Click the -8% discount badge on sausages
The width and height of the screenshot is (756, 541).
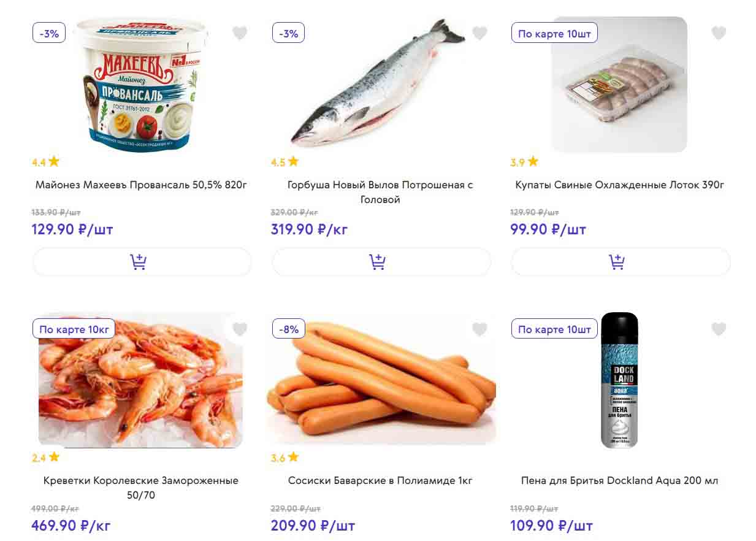tap(288, 329)
